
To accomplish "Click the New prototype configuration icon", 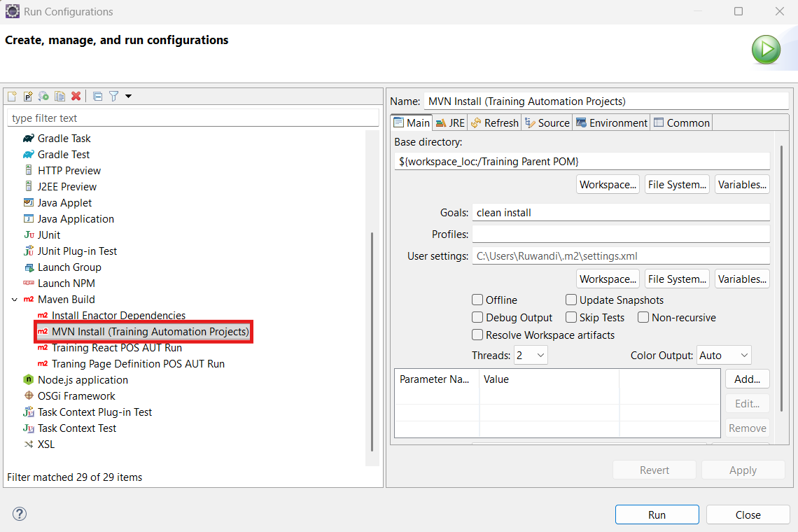I will (28, 96).
